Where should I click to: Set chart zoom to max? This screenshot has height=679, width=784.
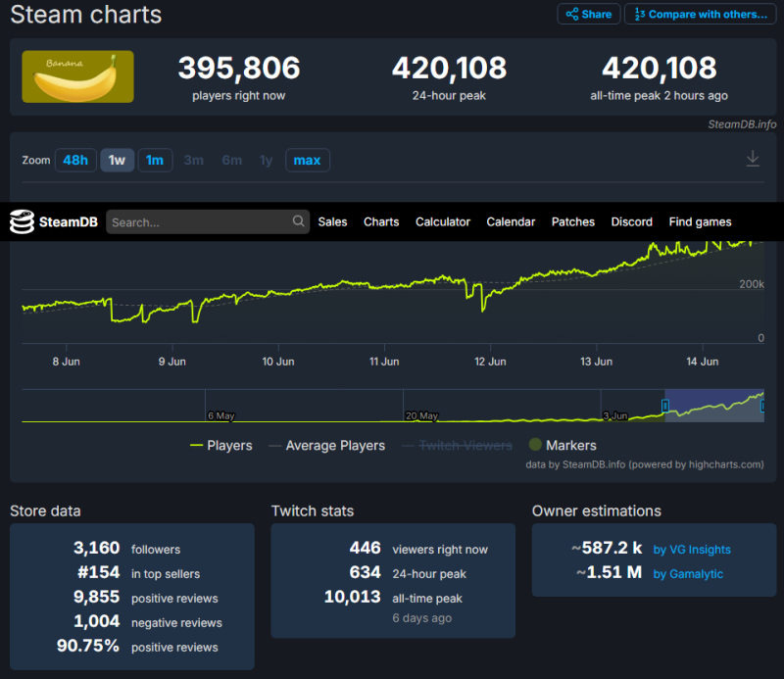307,160
